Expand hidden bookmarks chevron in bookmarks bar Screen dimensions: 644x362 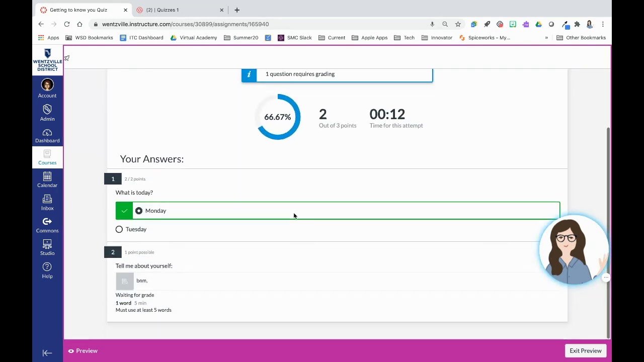546,38
